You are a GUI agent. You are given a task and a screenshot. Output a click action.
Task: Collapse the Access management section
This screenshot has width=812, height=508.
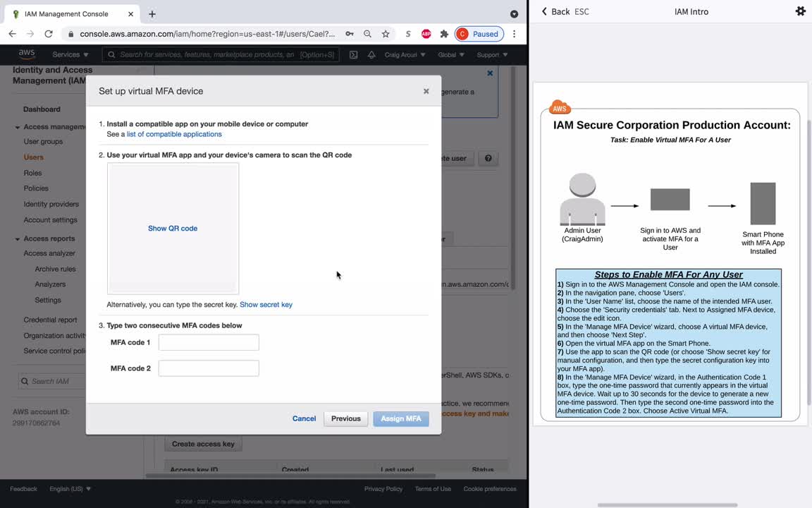tap(18, 127)
